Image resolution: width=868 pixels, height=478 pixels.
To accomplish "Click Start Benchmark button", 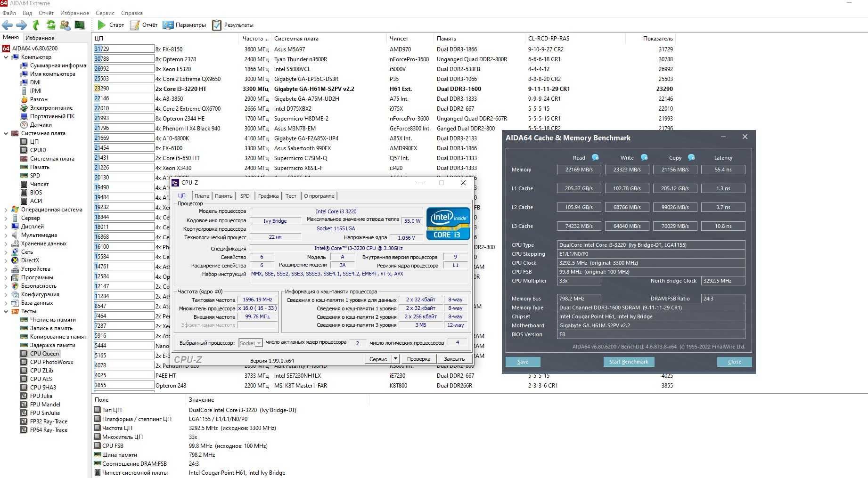I will pyautogui.click(x=629, y=362).
